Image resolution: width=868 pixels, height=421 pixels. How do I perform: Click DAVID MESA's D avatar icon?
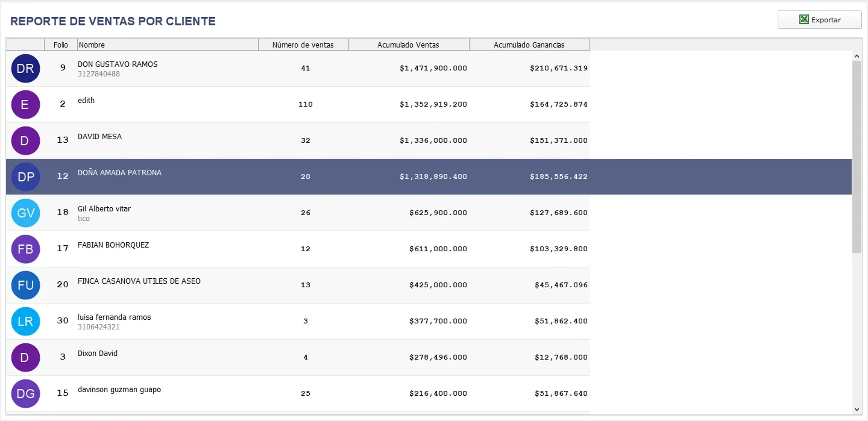click(x=25, y=140)
